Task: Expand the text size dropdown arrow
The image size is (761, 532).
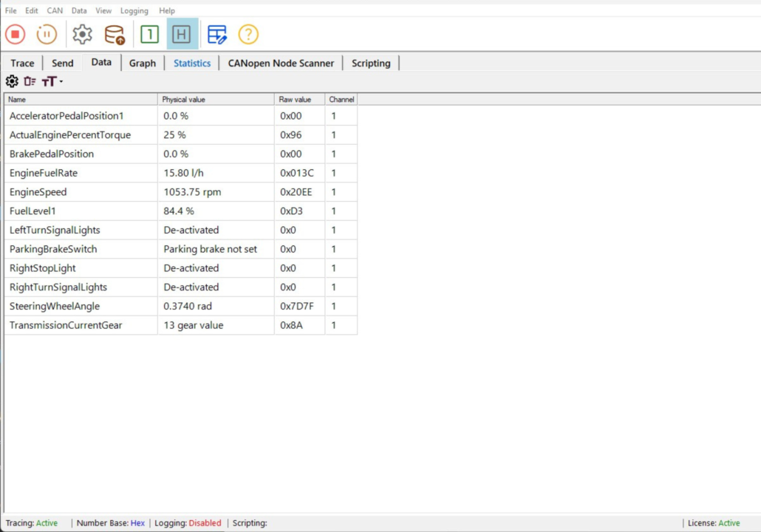Action: point(61,81)
